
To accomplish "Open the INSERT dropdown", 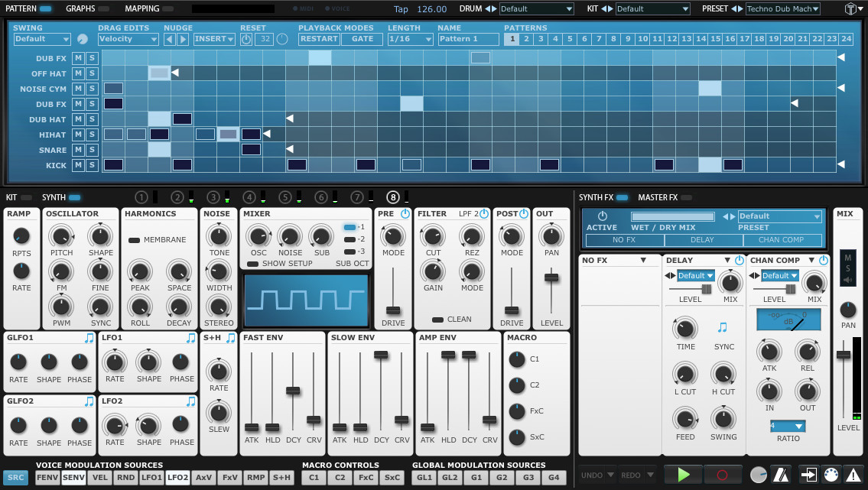I will tap(215, 39).
